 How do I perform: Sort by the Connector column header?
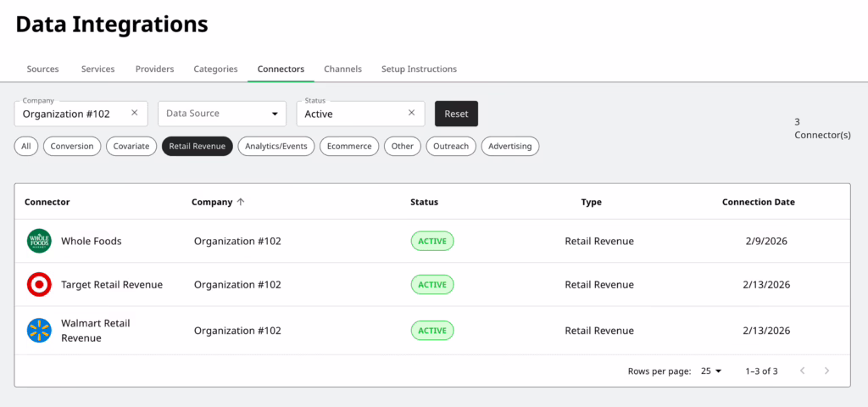(x=47, y=202)
